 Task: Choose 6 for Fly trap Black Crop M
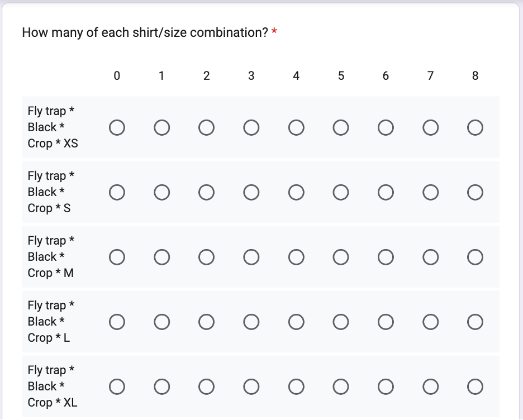pyautogui.click(x=386, y=257)
